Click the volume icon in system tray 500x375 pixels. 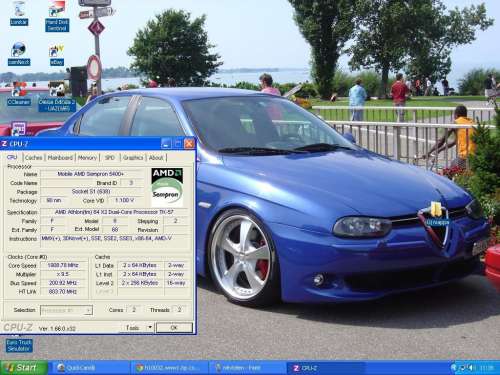[470, 368]
